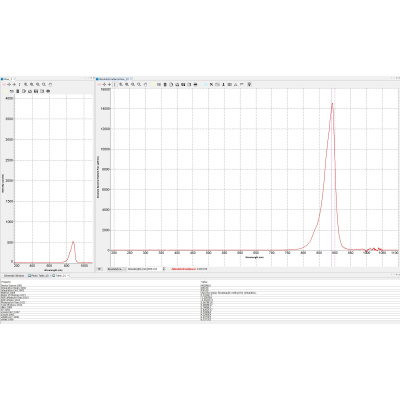This screenshot has height=400, width=400.
Task: Click the wavelength value stepper arrows
Action: [x=164, y=269]
